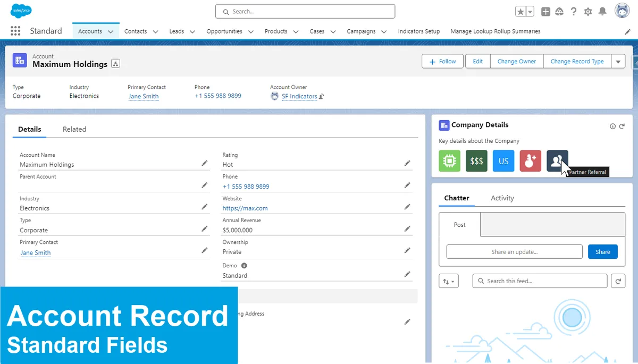Edit Website field pencil icon

pyautogui.click(x=407, y=207)
